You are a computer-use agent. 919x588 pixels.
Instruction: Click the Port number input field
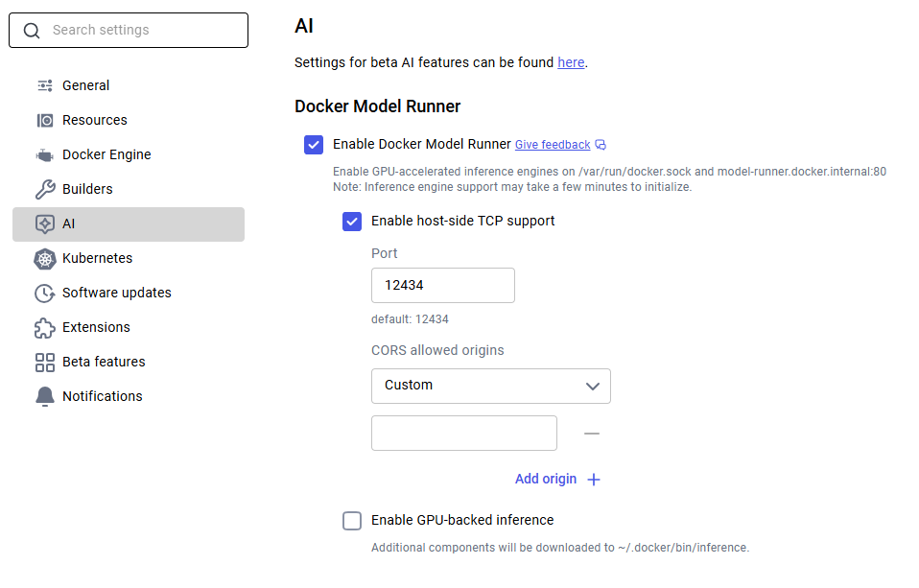click(442, 286)
